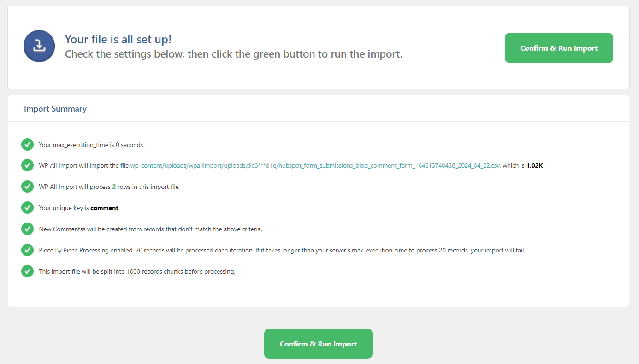Click the max_execution_time summary text
This screenshot has height=364, width=639.
91,145
